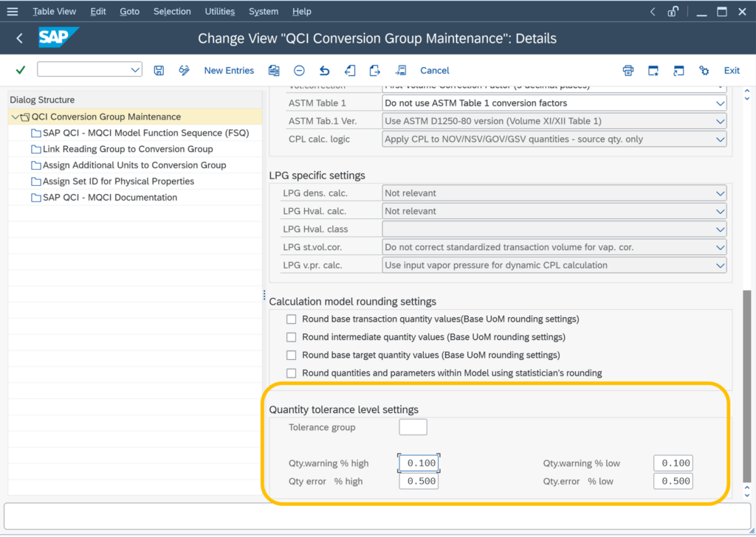This screenshot has height=537, width=756.
Task: Open the LPG Hval. class dropdown
Action: (720, 229)
